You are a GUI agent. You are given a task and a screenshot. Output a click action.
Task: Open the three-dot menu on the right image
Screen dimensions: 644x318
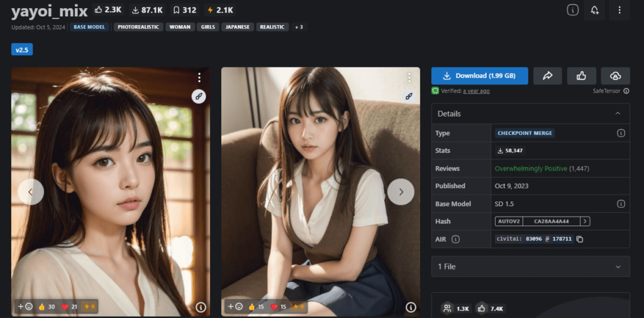tap(409, 77)
